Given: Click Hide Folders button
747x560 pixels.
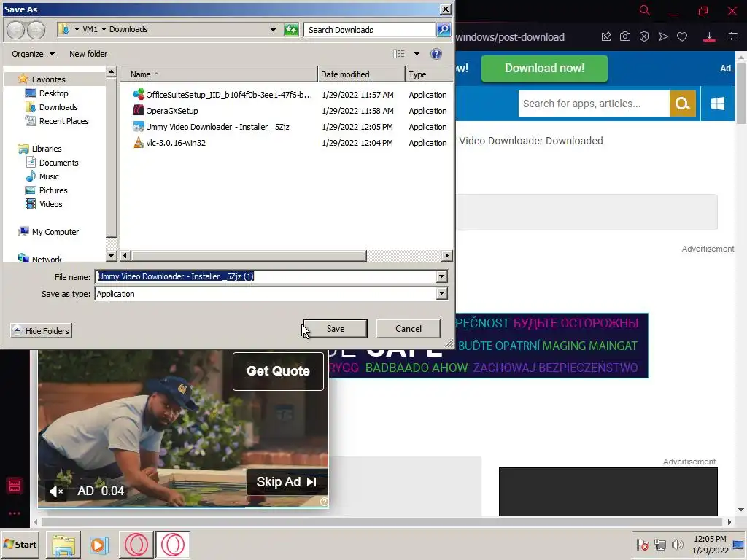Looking at the screenshot, I should click(42, 330).
